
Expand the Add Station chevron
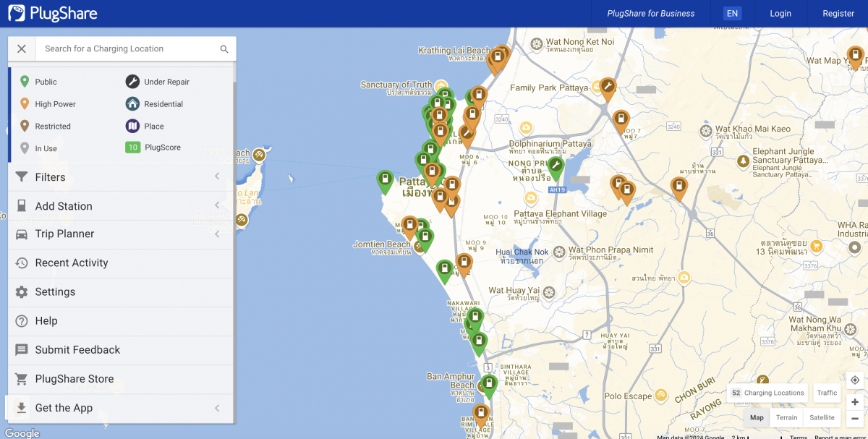pyautogui.click(x=217, y=205)
